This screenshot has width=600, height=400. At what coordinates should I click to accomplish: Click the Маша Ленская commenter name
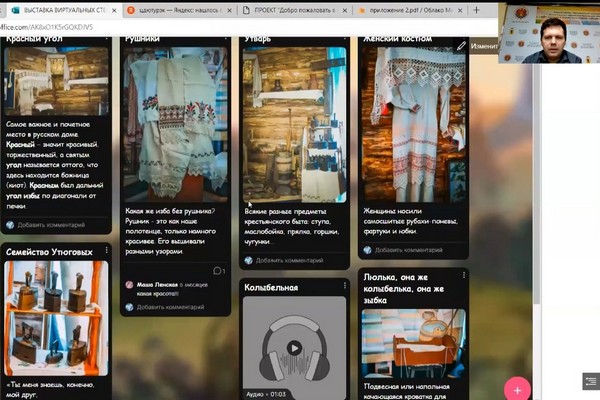click(157, 285)
